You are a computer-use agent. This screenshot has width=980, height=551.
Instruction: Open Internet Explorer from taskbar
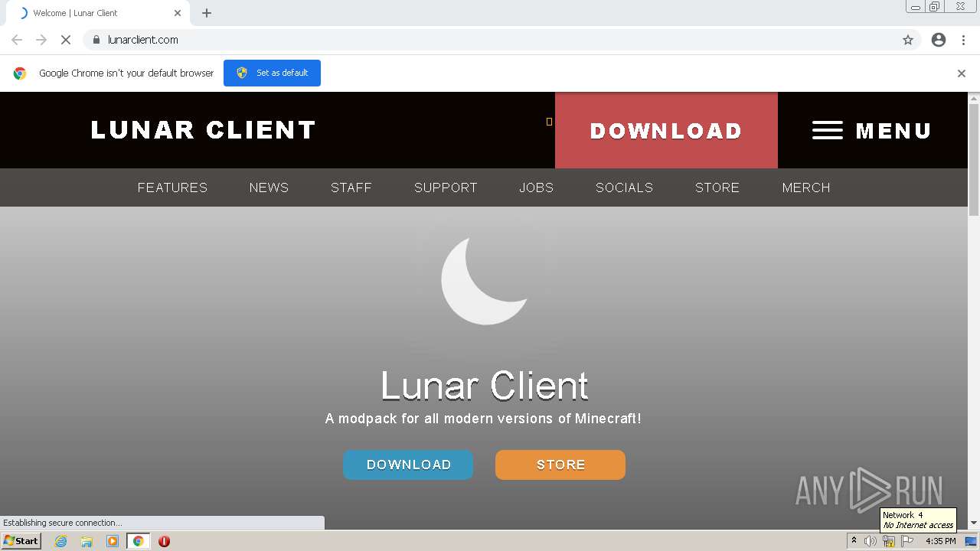tap(60, 541)
